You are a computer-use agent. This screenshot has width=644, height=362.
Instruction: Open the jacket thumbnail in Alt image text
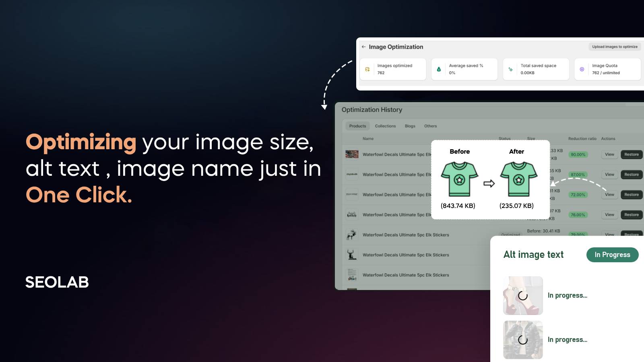[x=523, y=340]
